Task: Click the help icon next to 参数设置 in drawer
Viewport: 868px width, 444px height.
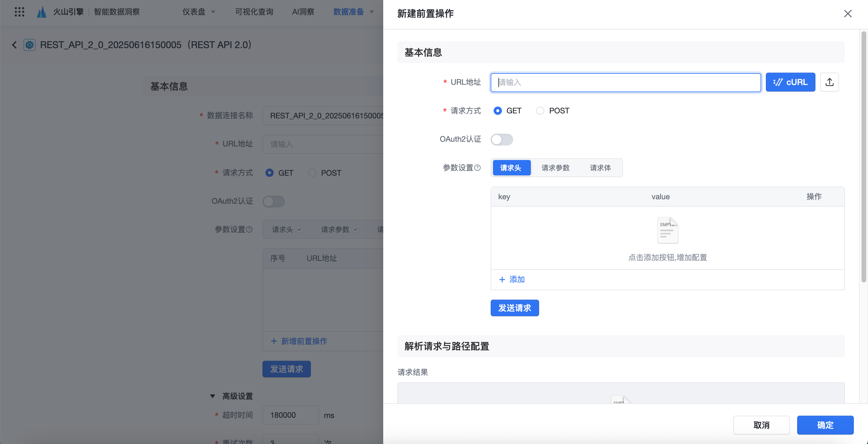Action: tap(477, 168)
